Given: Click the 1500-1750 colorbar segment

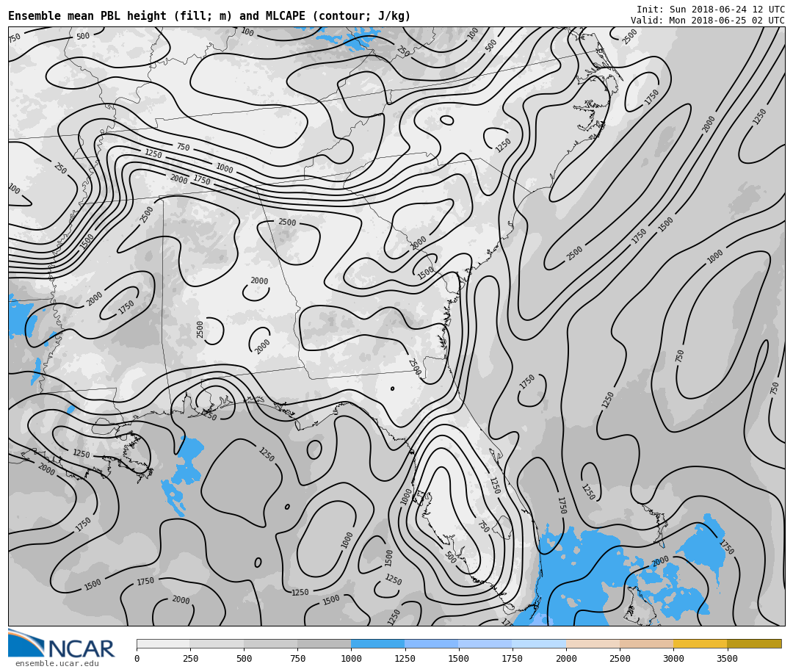Looking at the screenshot, I should coord(485,643).
